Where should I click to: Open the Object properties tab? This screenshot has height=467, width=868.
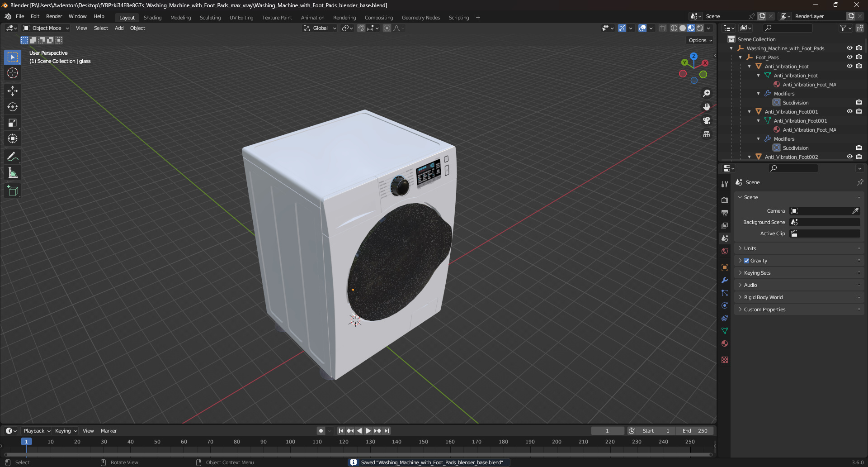[x=725, y=267]
